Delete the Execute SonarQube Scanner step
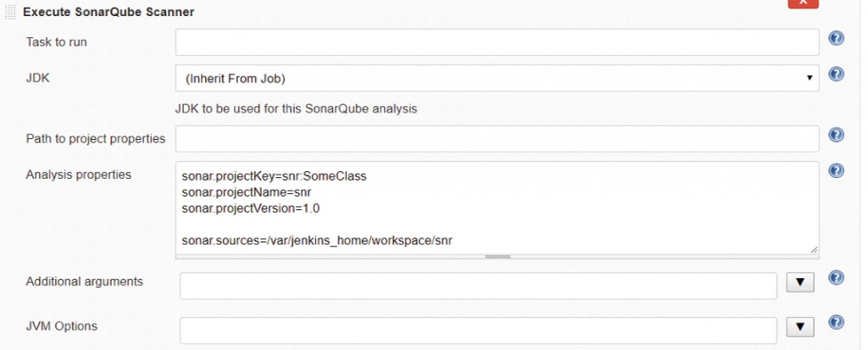This screenshot has width=868, height=350. click(804, 3)
